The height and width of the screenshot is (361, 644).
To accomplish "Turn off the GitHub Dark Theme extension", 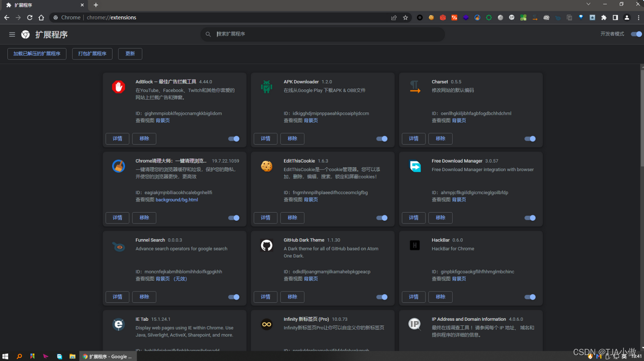I will coord(382,297).
